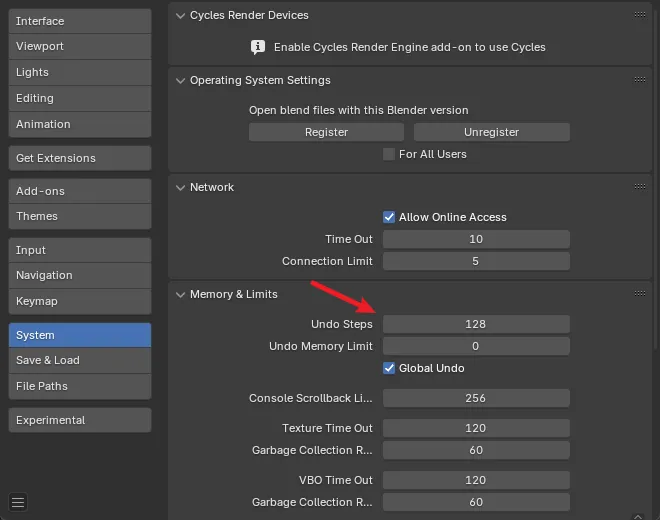Click Garbage Collection field below Texture Time Out
The width and height of the screenshot is (660, 520).
click(476, 450)
